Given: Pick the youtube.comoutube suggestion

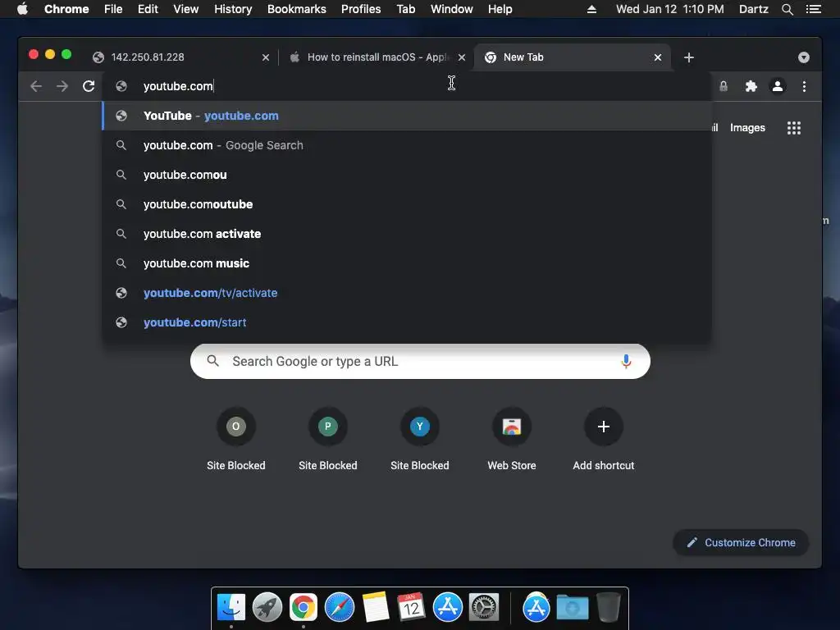Looking at the screenshot, I should (x=407, y=204).
